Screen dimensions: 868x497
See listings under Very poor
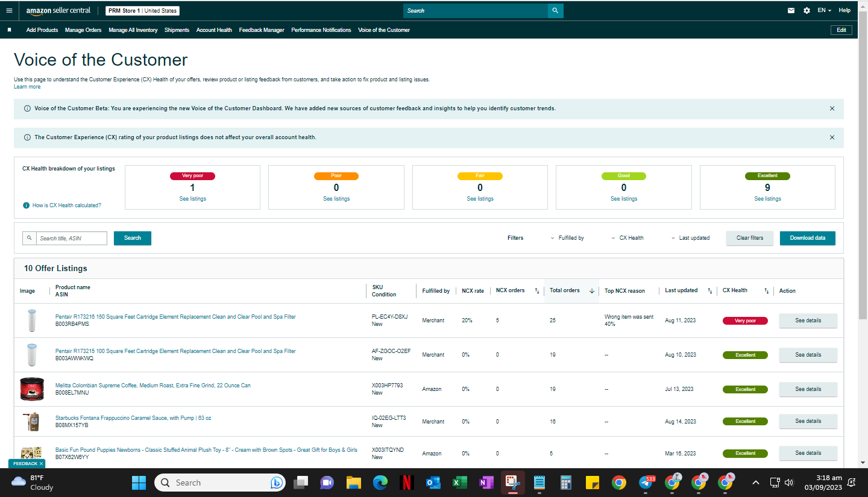192,199
